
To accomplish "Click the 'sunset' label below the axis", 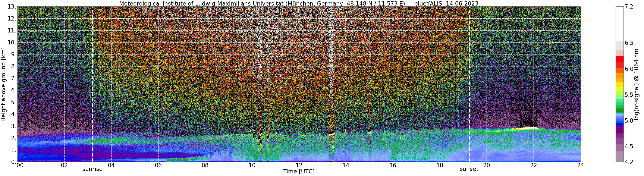I will coord(469,169).
